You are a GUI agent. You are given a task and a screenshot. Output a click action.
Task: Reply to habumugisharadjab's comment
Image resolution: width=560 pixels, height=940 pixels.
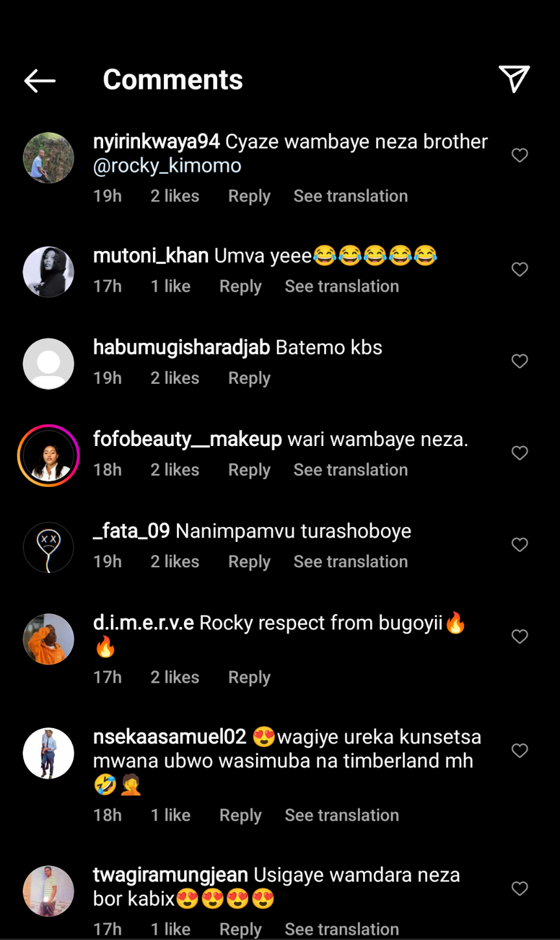coord(249,378)
